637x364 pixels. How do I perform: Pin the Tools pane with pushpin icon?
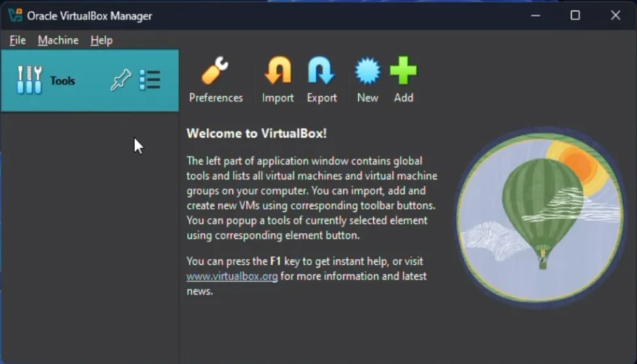click(121, 80)
